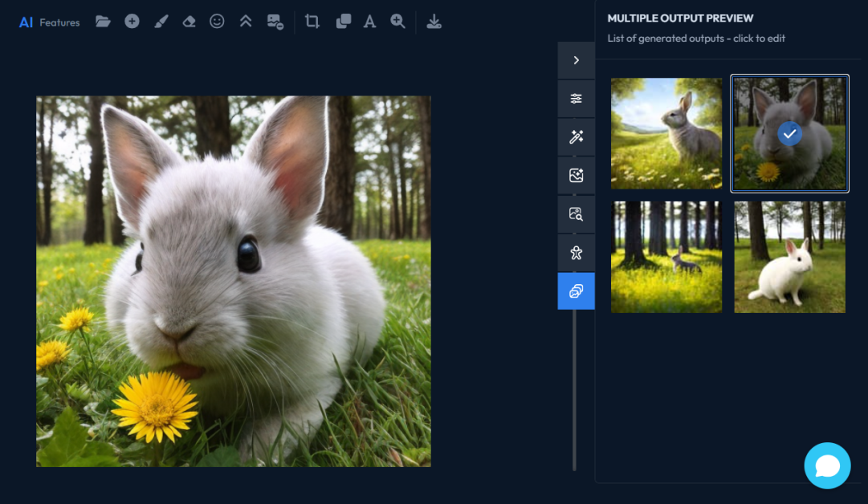Select the checked gray bunny thumbnail
868x504 pixels.
click(790, 133)
